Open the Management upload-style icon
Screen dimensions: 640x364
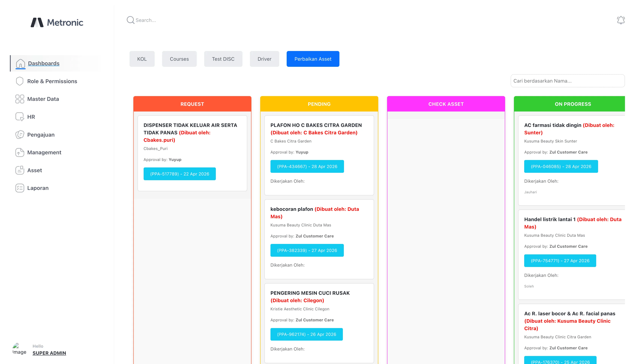(19, 152)
